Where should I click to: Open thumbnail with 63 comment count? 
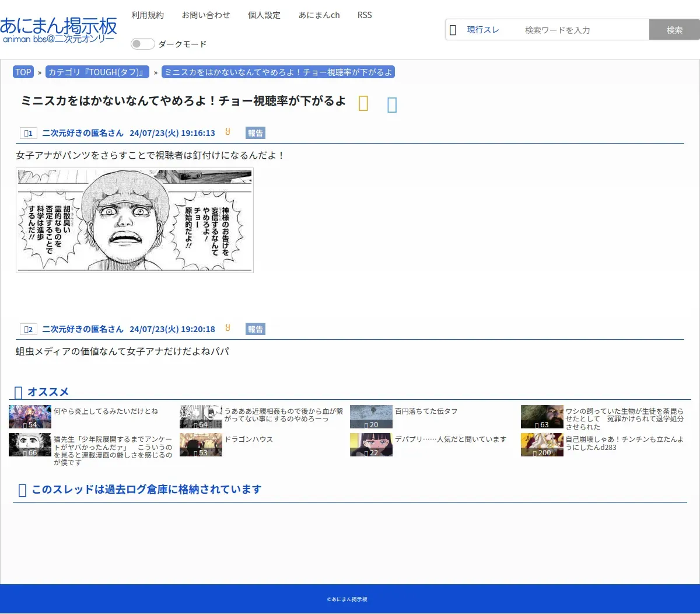coord(542,417)
